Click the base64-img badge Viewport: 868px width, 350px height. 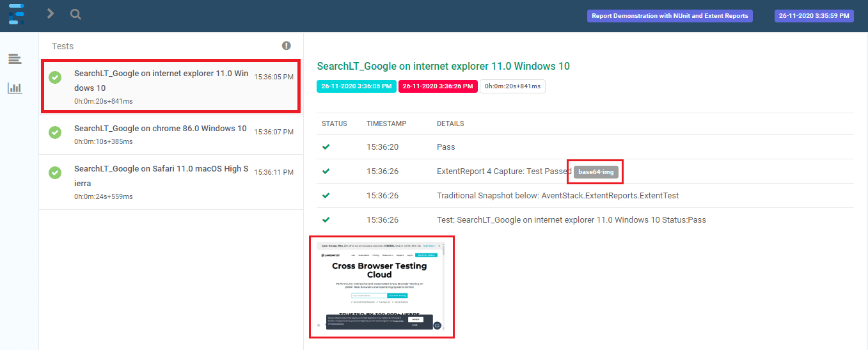(x=596, y=171)
